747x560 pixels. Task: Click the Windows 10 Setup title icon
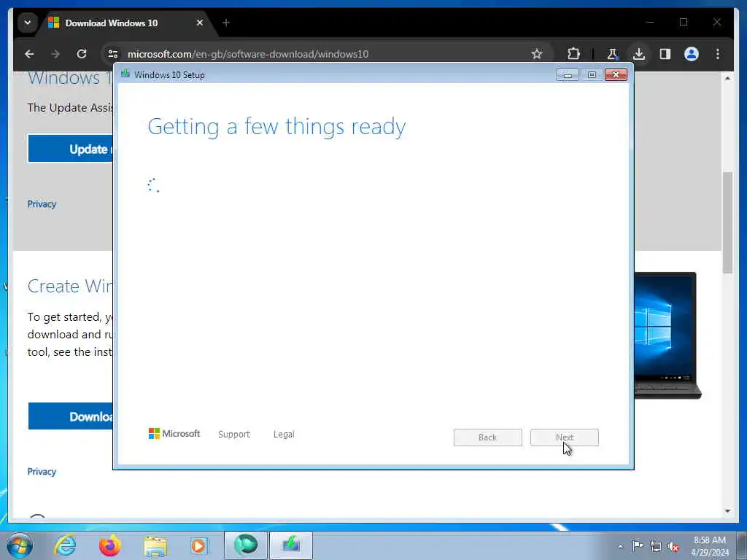[125, 74]
